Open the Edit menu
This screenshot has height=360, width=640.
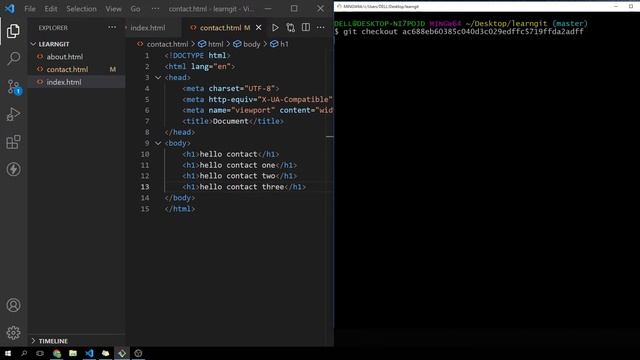(x=51, y=9)
